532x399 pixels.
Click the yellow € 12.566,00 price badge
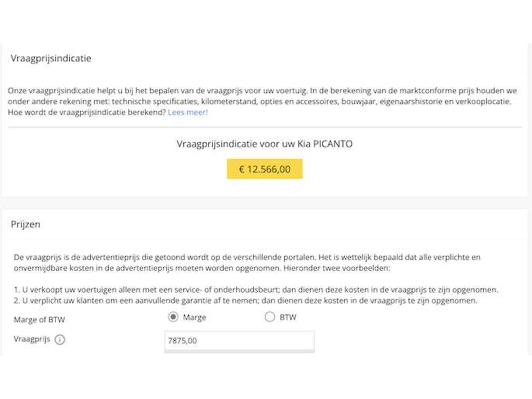click(265, 169)
